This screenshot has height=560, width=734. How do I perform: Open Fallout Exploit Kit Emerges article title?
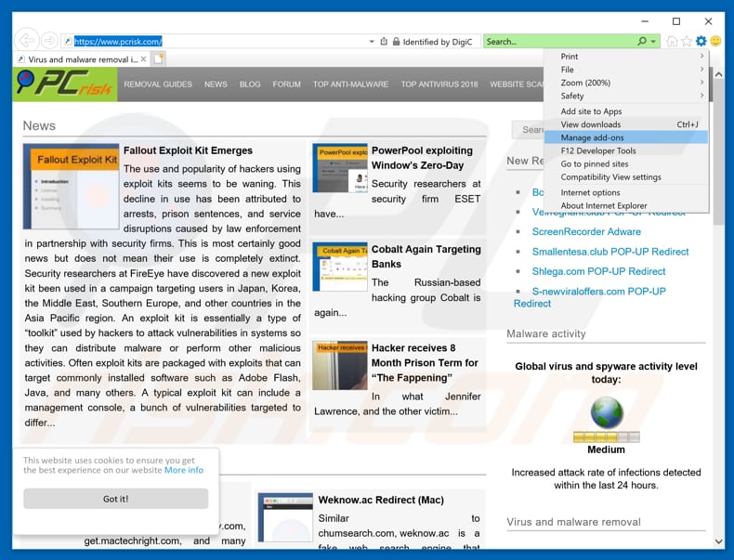click(188, 150)
